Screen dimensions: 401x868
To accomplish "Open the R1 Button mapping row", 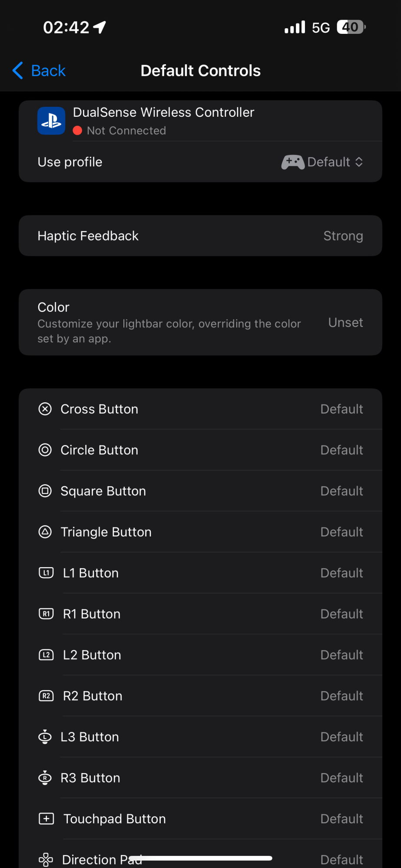I will (200, 614).
